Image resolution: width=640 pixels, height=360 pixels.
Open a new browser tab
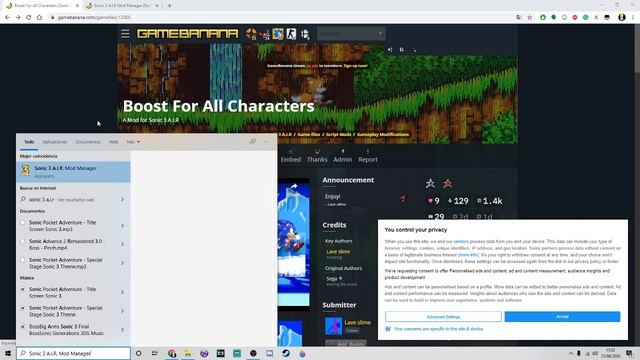point(169,6)
